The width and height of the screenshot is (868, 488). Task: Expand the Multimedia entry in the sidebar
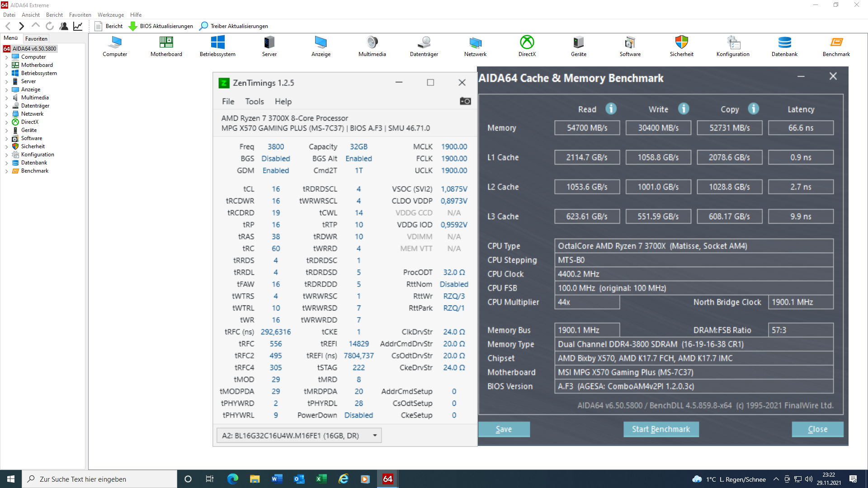[7, 97]
